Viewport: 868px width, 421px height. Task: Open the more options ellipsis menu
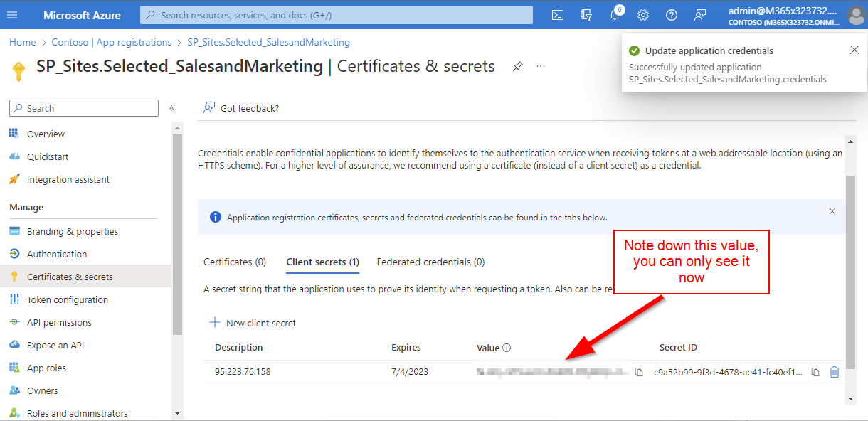(541, 66)
